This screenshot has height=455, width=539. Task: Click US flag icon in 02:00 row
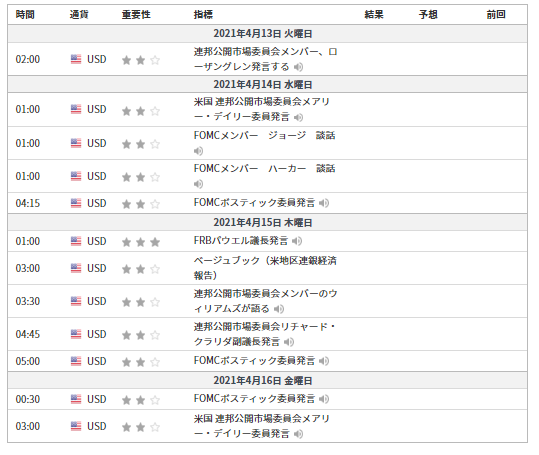click(76, 59)
